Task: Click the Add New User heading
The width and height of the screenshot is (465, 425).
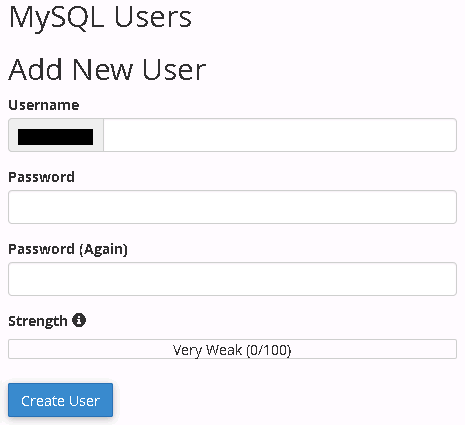Action: (x=107, y=69)
